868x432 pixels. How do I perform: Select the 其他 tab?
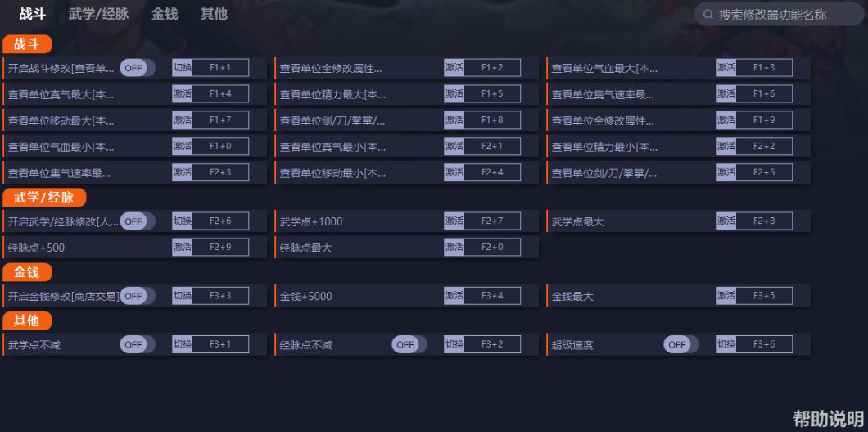pos(214,14)
